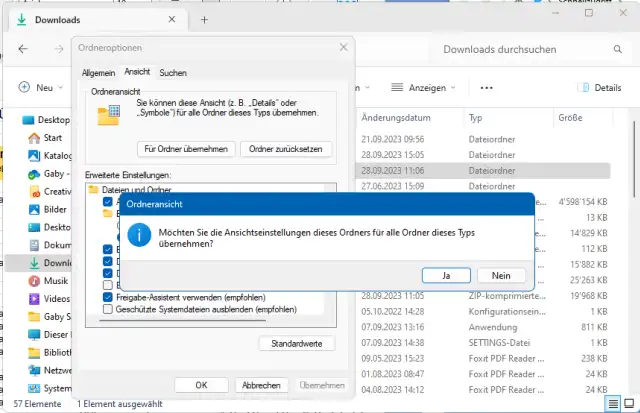The height and width of the screenshot is (413, 640).
Task: Go back with the left arrow
Action: pyautogui.click(x=23, y=49)
